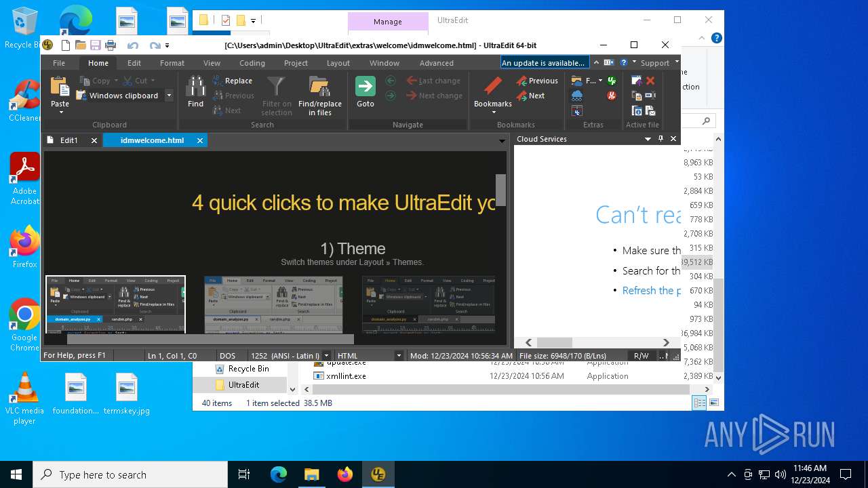Click the Open folder icon in title bar
The height and width of the screenshot is (488, 868).
(x=81, y=45)
